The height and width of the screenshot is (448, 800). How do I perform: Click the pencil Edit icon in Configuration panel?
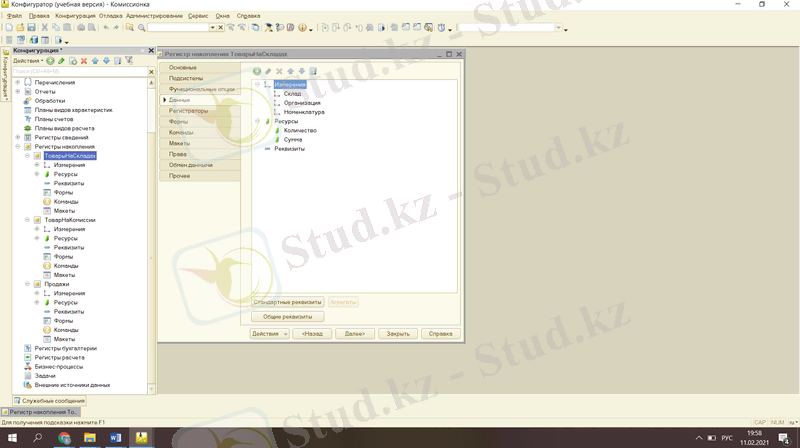[x=61, y=61]
